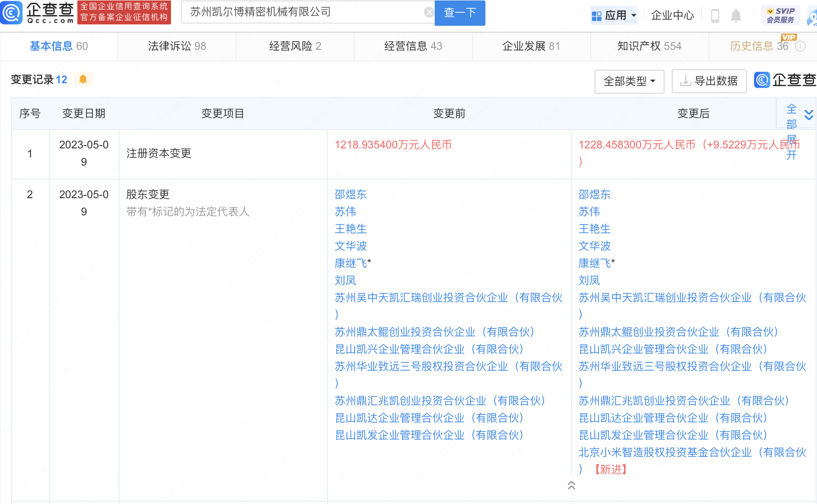Open shareholder 邵煜东 in 变更前 column
Screen dimensions: 817x504
point(351,195)
